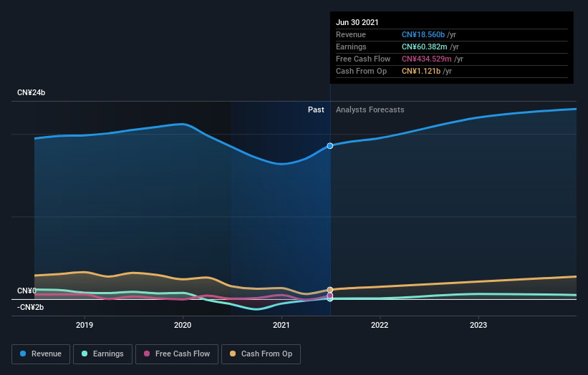Image resolution: width=588 pixels, height=375 pixels.
Task: Click the CN¥1.121b cash from op value
Action: [420, 71]
